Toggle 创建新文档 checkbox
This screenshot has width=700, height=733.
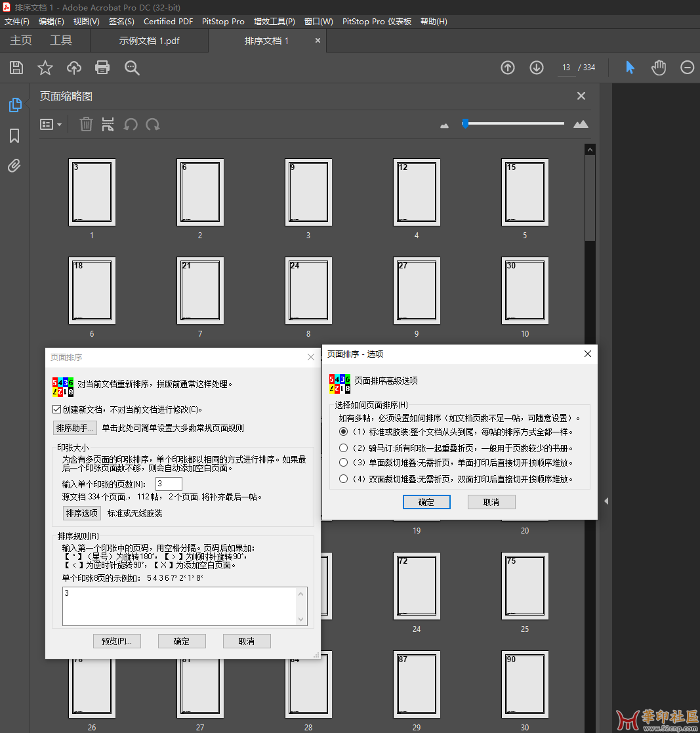pos(57,409)
